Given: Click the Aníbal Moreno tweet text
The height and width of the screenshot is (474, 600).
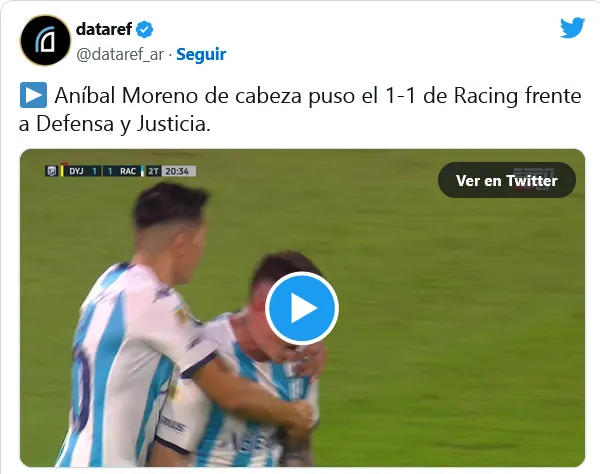Looking at the screenshot, I should coord(300,109).
